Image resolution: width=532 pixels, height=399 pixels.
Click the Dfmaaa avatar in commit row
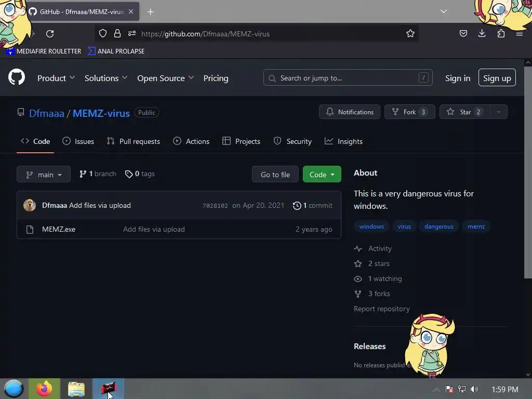[x=30, y=205]
